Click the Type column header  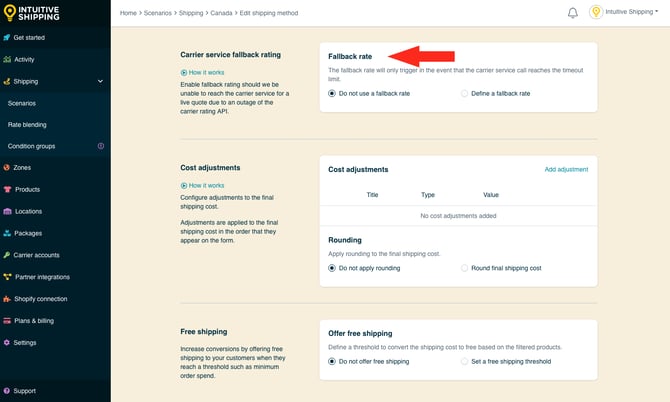point(428,195)
